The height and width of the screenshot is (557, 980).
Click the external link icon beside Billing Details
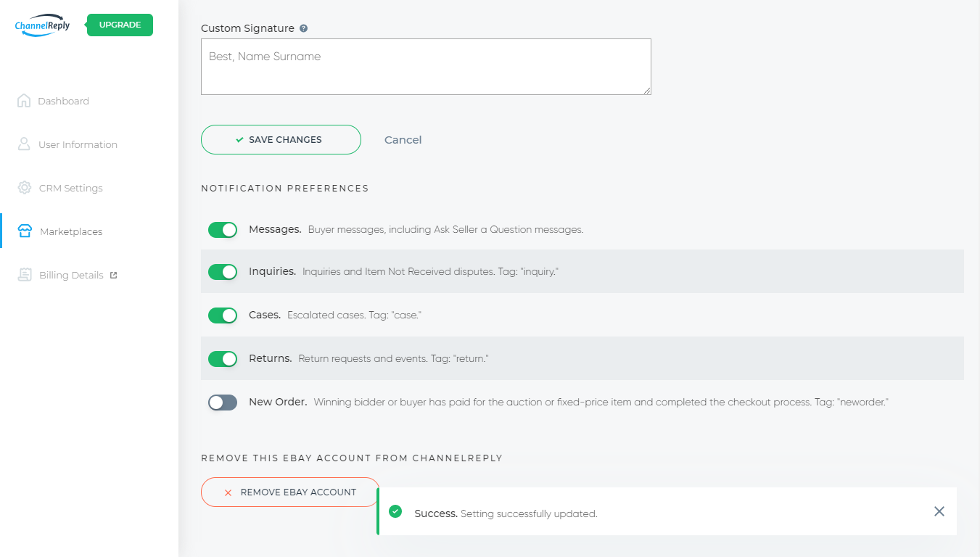[x=113, y=275]
